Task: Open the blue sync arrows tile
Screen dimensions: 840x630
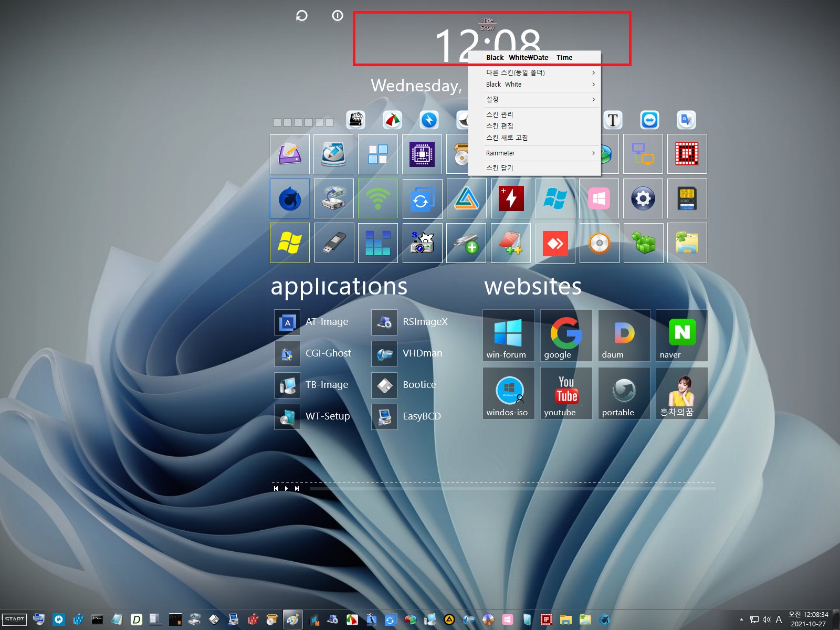Action: click(x=422, y=198)
